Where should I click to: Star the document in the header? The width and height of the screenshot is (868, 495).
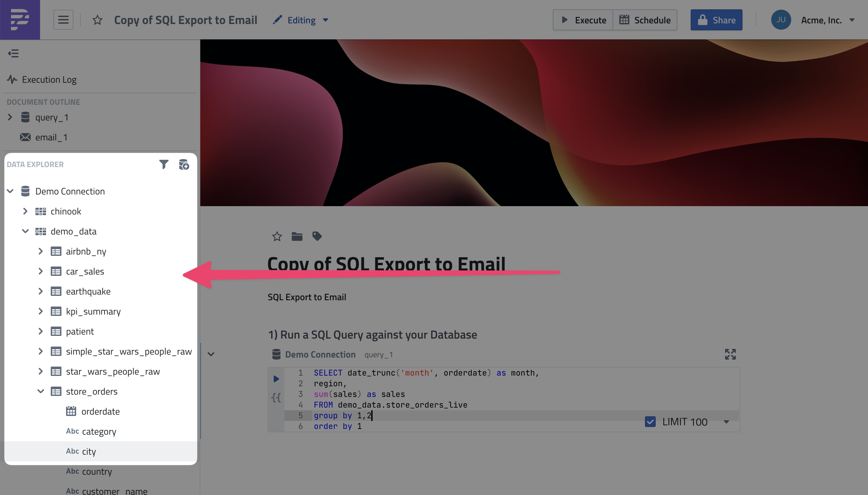(x=97, y=20)
